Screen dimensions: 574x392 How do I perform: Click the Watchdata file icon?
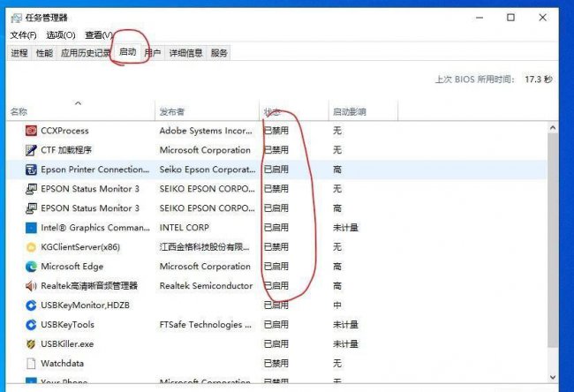tap(31, 364)
